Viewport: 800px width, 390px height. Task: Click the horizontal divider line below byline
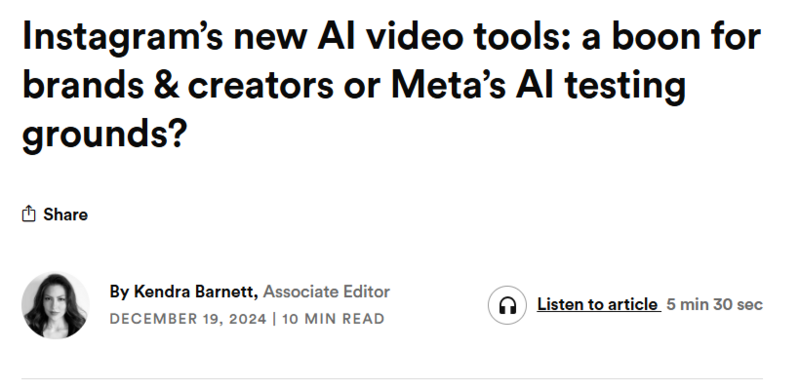pyautogui.click(x=392, y=379)
